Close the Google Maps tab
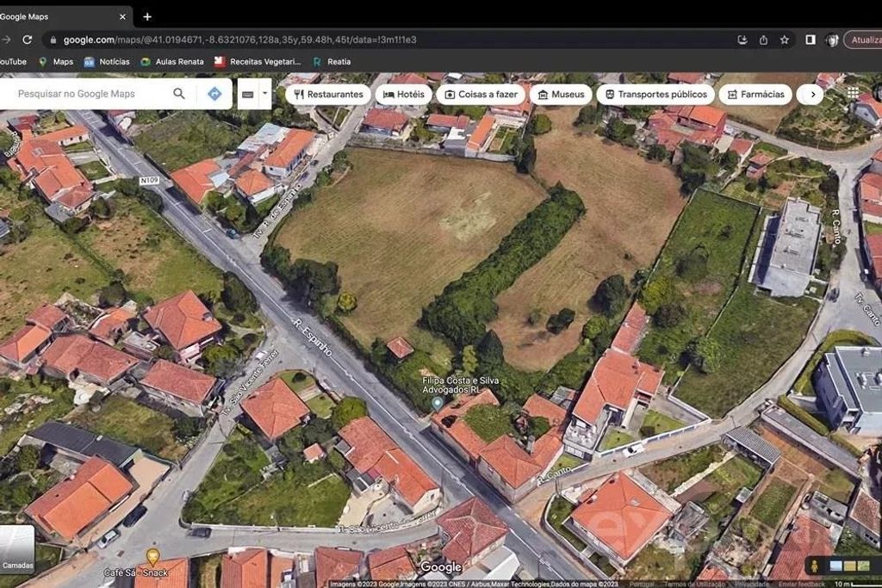 122,17
